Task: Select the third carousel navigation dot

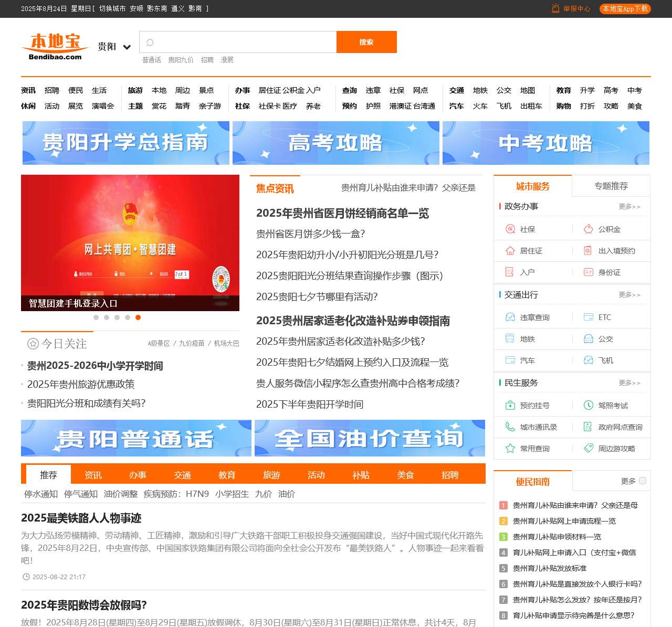Action: tap(117, 317)
